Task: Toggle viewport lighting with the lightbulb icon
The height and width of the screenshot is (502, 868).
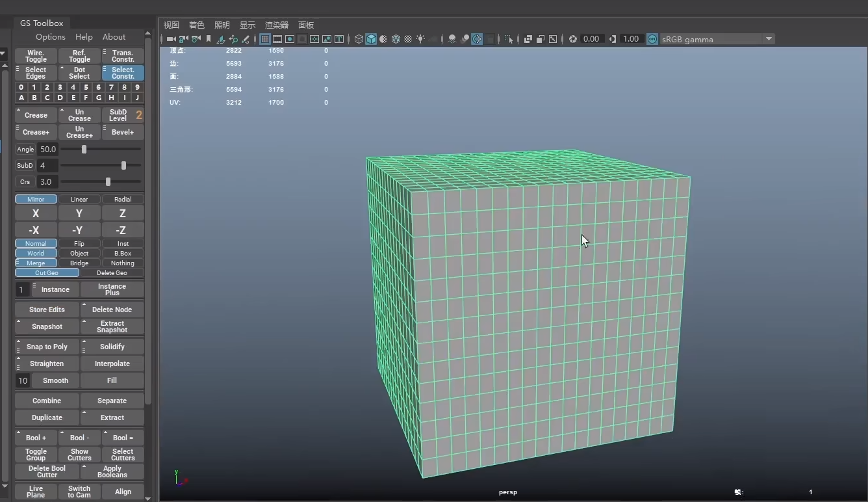Action: (x=421, y=39)
